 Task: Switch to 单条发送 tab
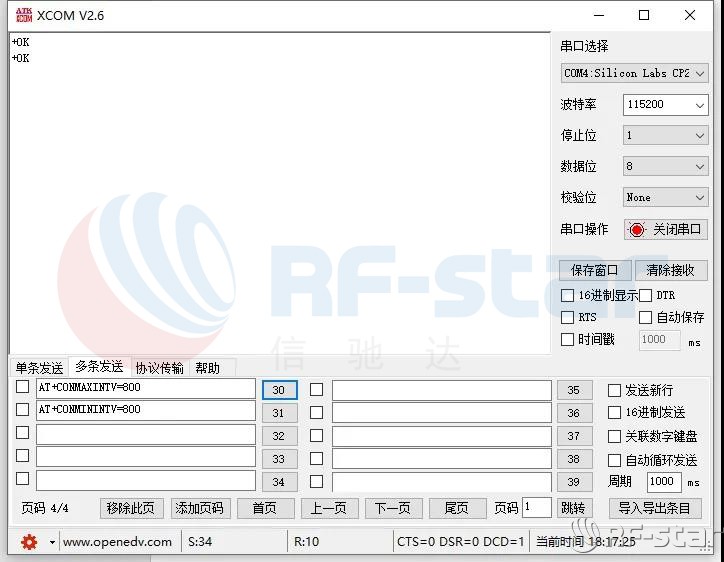39,368
